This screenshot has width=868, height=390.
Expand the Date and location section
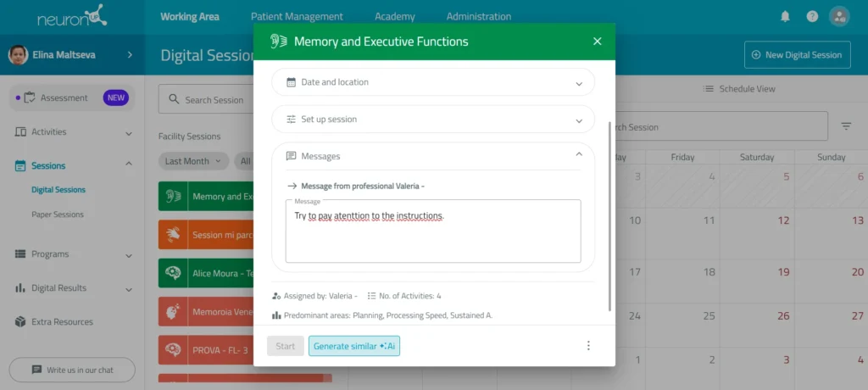coord(433,82)
